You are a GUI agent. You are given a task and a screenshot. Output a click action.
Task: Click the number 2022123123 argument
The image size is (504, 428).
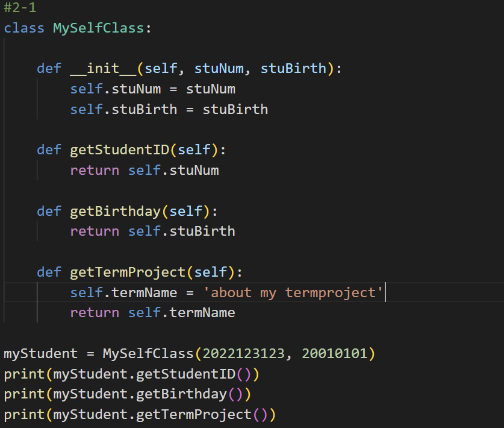pyautogui.click(x=244, y=354)
